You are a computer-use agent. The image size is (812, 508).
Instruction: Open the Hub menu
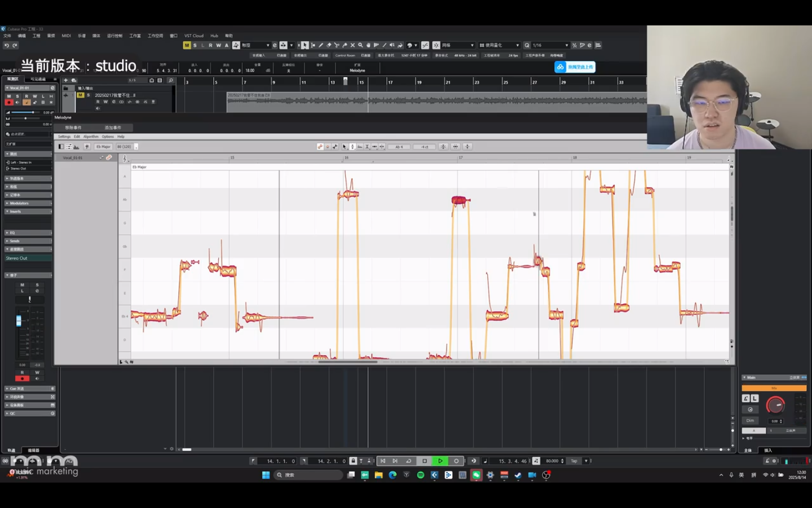click(x=214, y=36)
